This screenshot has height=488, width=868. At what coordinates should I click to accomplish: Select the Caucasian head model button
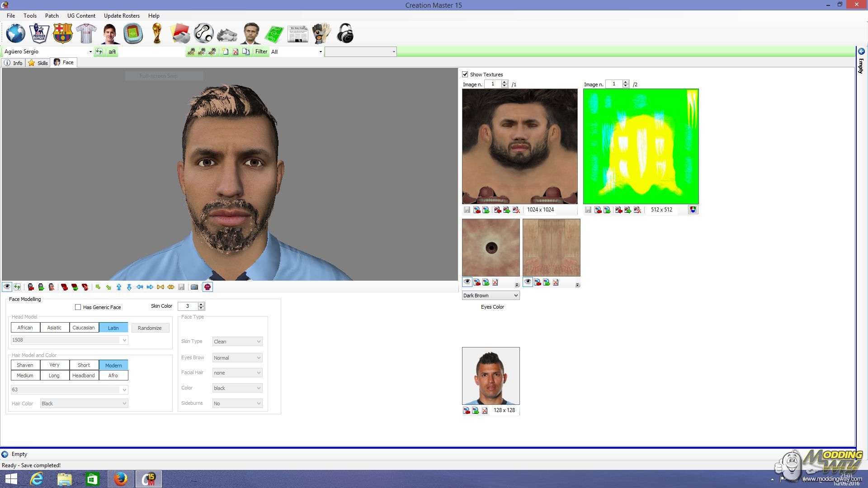84,328
